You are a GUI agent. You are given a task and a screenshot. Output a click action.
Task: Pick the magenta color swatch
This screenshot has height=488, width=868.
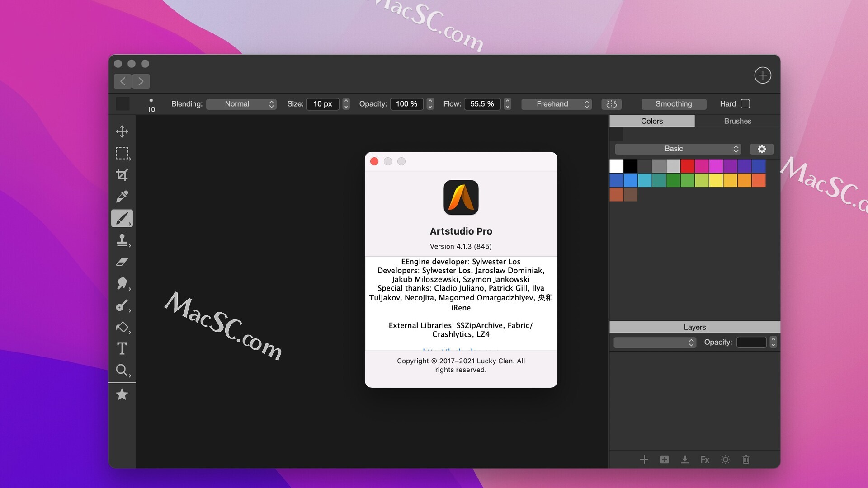[716, 166]
